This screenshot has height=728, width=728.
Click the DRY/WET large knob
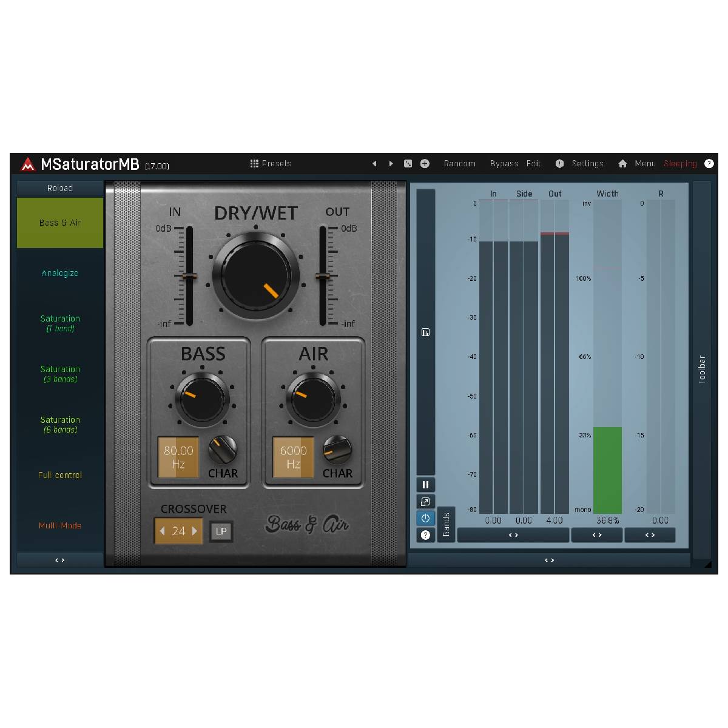pyautogui.click(x=256, y=275)
